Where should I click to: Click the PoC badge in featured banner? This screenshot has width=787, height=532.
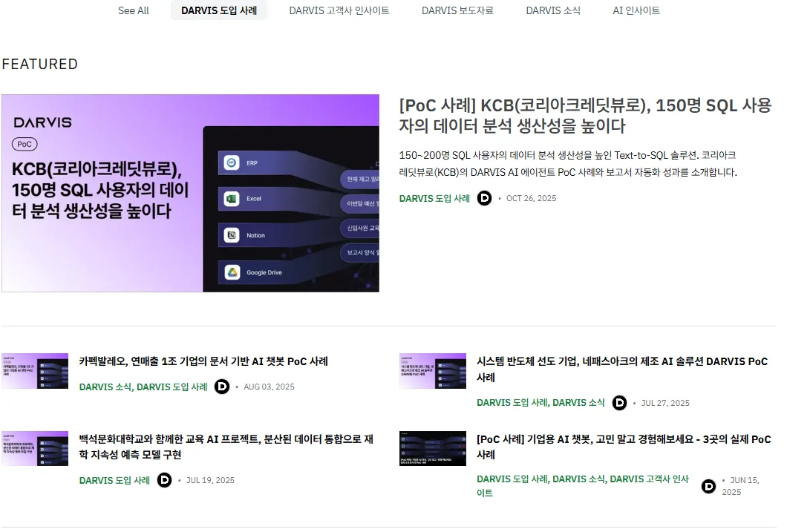click(25, 145)
